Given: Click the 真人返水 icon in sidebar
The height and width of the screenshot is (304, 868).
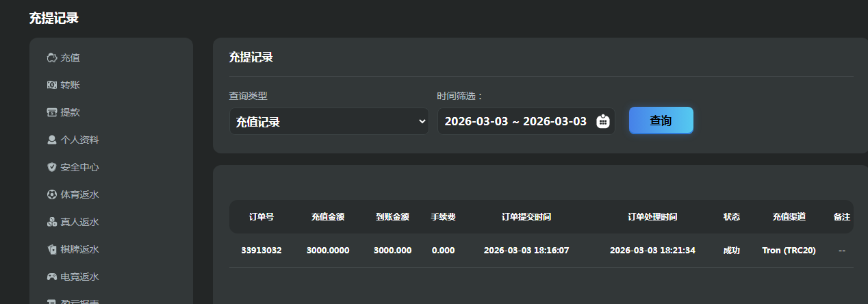Looking at the screenshot, I should (51, 222).
